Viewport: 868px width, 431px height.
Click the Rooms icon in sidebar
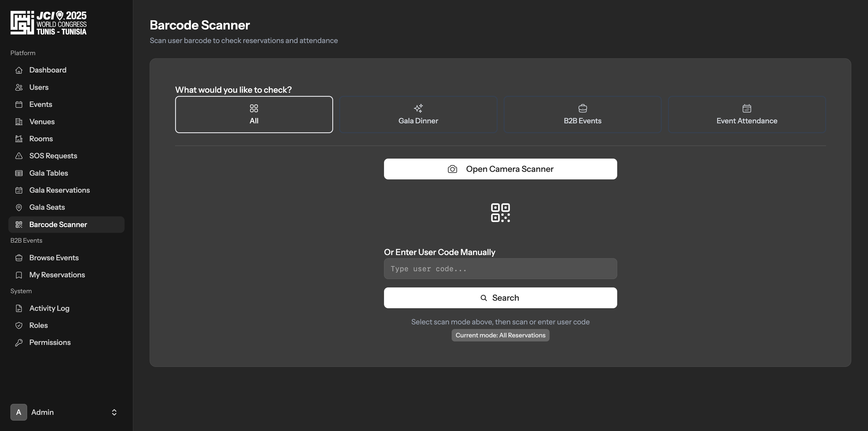19,139
